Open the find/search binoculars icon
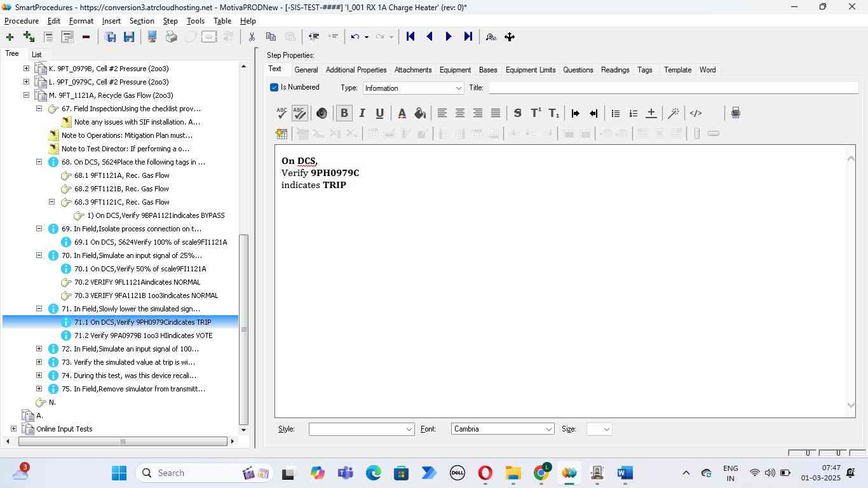The width and height of the screenshot is (868, 488). pos(491,37)
